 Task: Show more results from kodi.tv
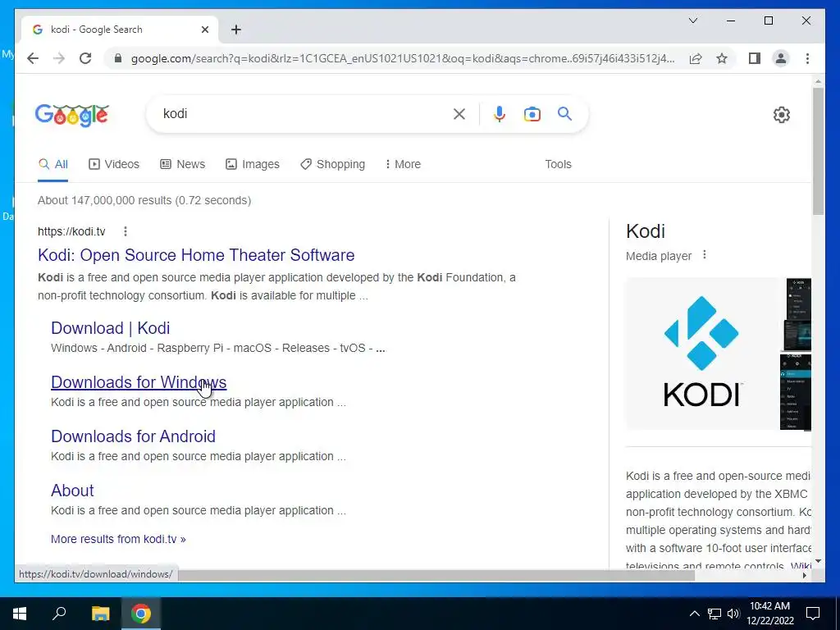118,539
